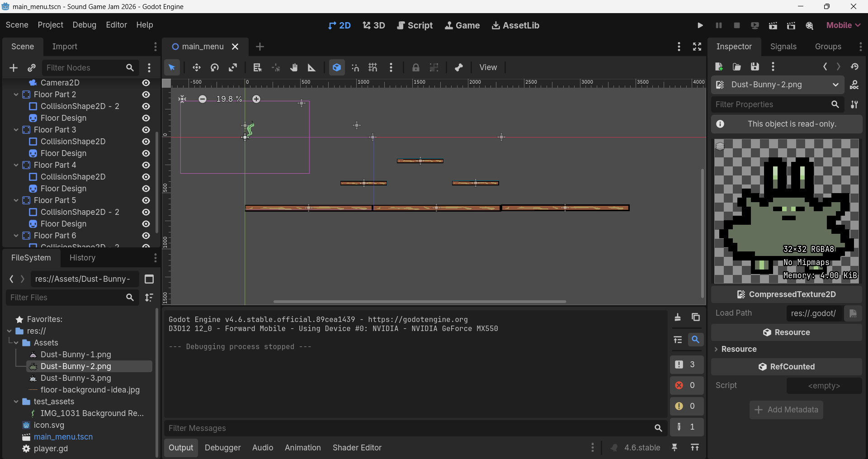Open the Movie Maker mode button

click(810, 25)
